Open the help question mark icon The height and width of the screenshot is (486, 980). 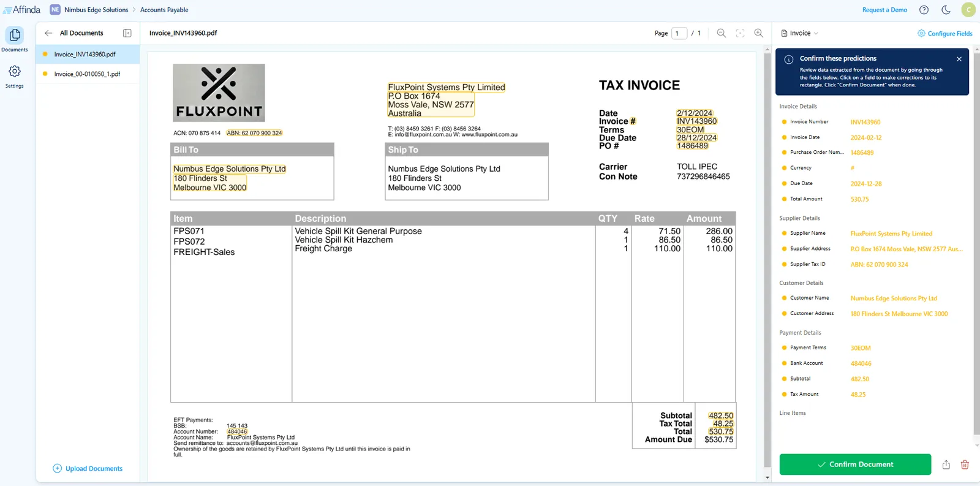pyautogui.click(x=924, y=10)
